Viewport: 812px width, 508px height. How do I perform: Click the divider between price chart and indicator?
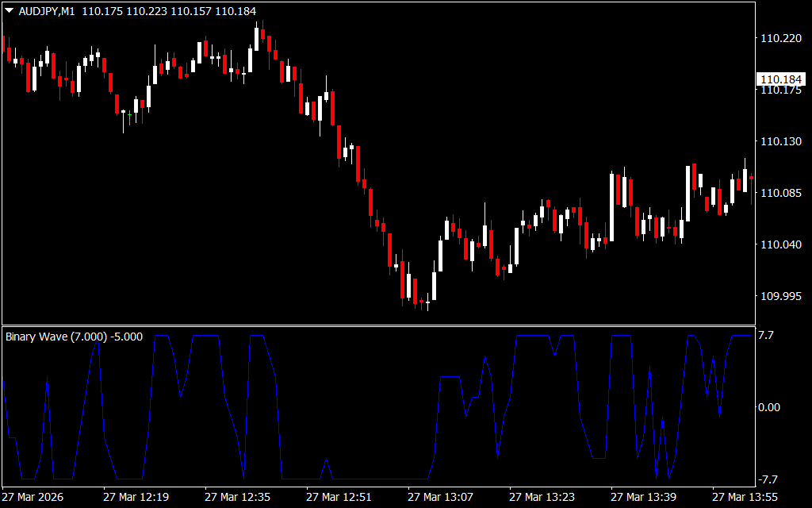point(377,325)
